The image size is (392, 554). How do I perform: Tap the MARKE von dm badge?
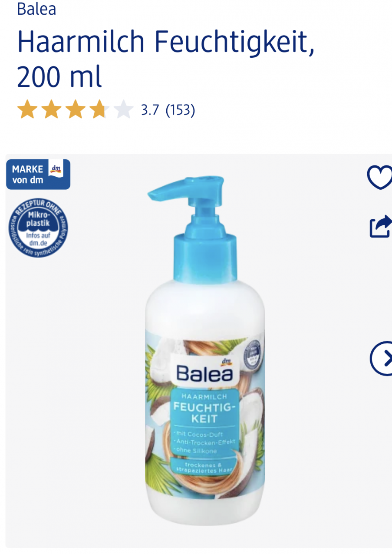coord(38,174)
